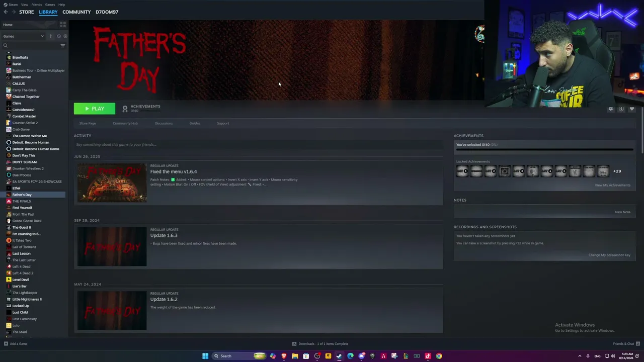Image resolution: width=644 pixels, height=362 pixels.
Task: Add Father's Day to favorites heart icon
Action: [x=632, y=109]
